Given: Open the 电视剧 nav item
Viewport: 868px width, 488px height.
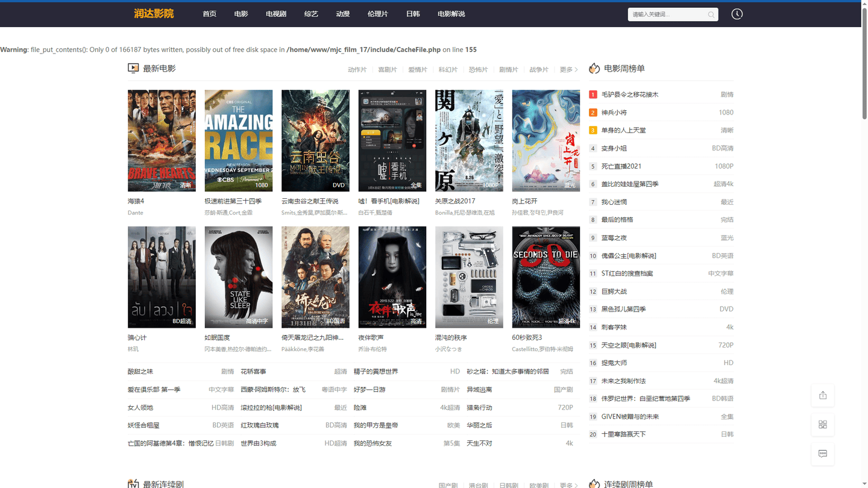Looking at the screenshot, I should pos(276,14).
